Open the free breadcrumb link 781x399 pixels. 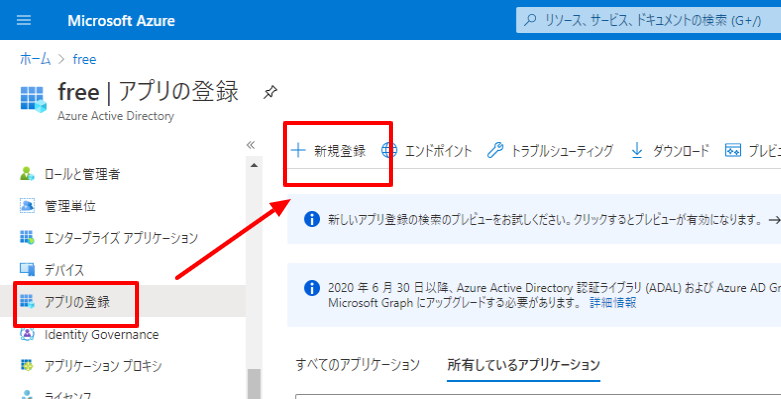click(85, 59)
